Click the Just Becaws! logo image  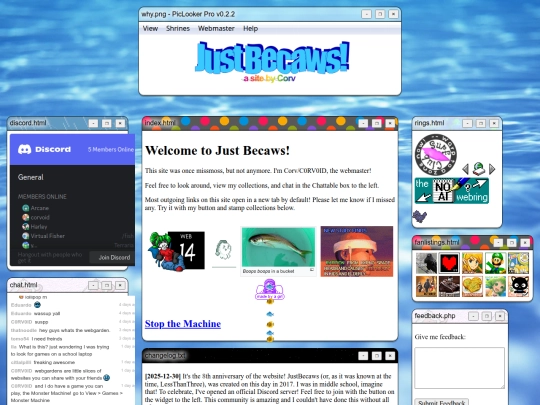[x=272, y=62]
